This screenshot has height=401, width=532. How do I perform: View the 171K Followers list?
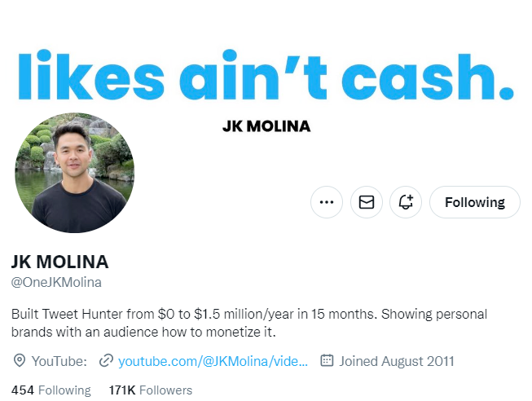(150, 390)
